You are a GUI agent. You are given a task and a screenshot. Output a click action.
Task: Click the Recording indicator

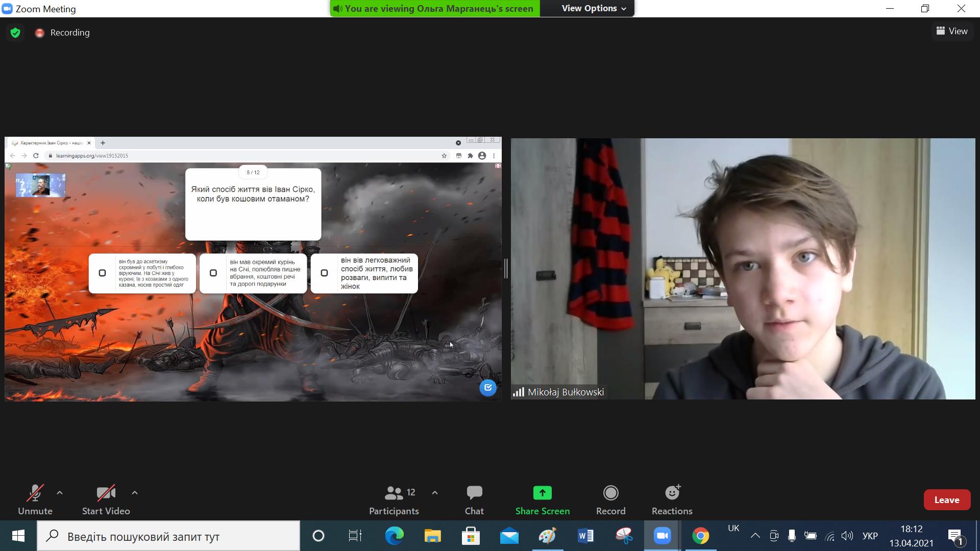[62, 33]
